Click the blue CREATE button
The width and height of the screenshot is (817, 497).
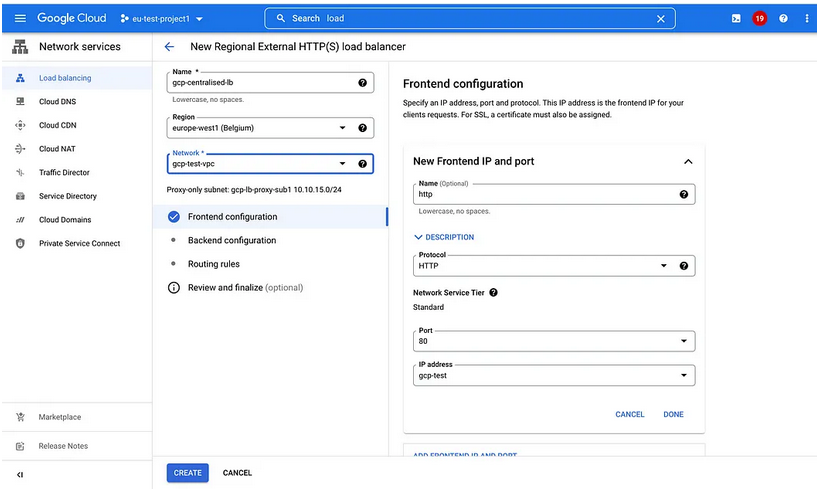pos(187,472)
